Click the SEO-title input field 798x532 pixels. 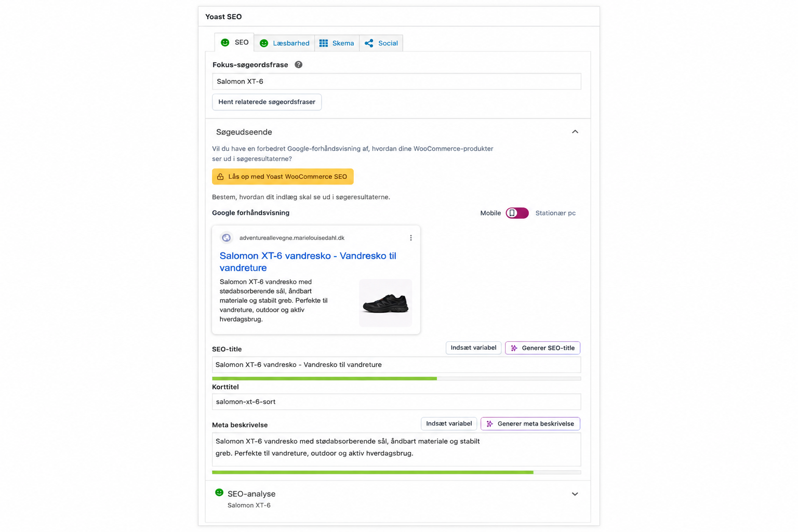click(x=396, y=365)
